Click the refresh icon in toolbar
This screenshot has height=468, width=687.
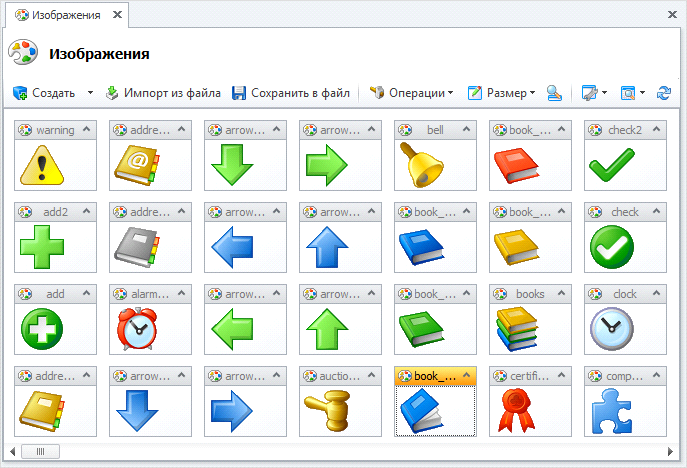point(663,93)
